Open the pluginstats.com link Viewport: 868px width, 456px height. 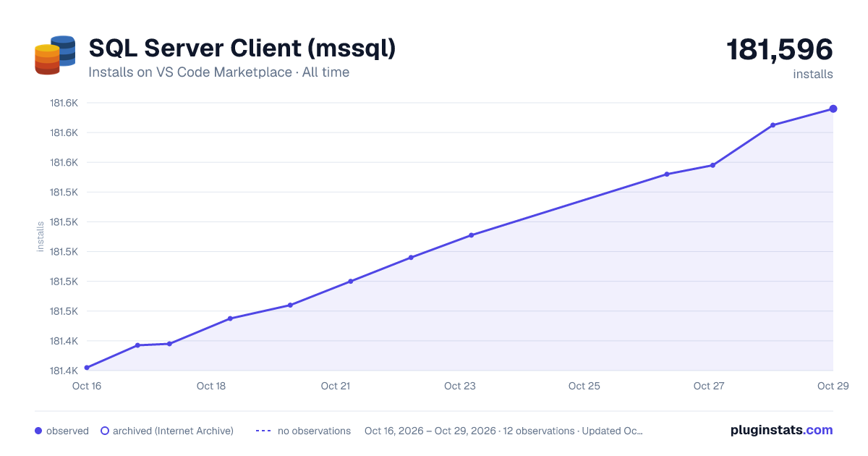tap(781, 430)
